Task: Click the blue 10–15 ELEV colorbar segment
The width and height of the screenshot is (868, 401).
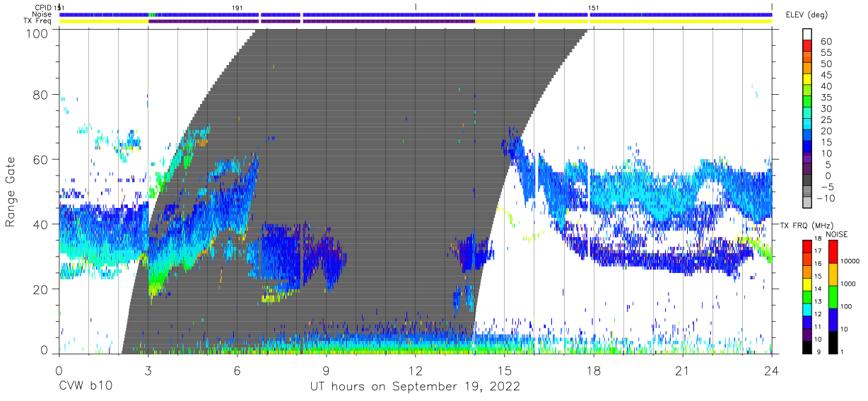Action: point(807,147)
